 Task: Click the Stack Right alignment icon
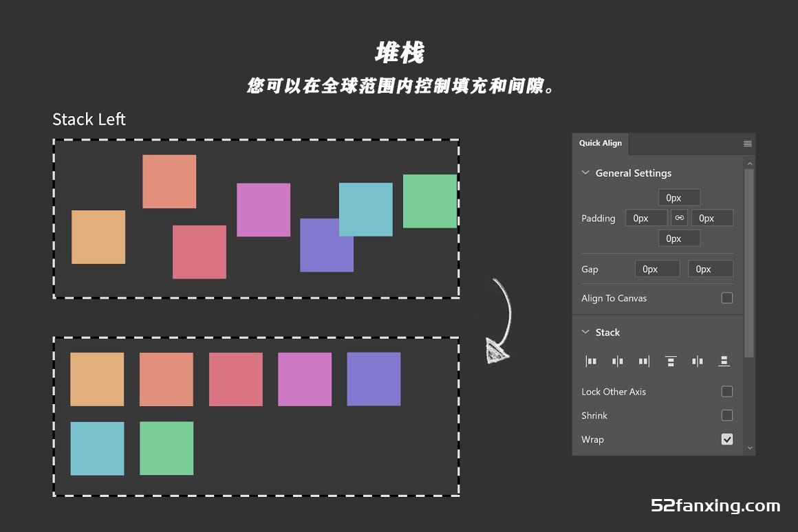click(644, 361)
